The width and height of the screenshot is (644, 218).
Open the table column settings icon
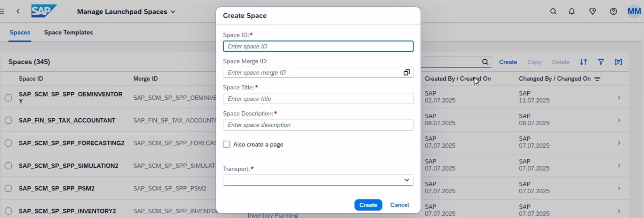[x=618, y=62]
